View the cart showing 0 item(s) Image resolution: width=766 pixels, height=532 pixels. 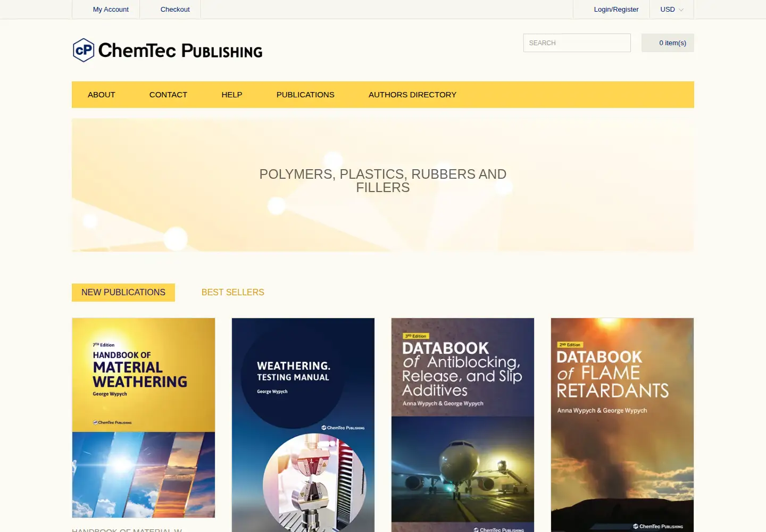pos(668,43)
